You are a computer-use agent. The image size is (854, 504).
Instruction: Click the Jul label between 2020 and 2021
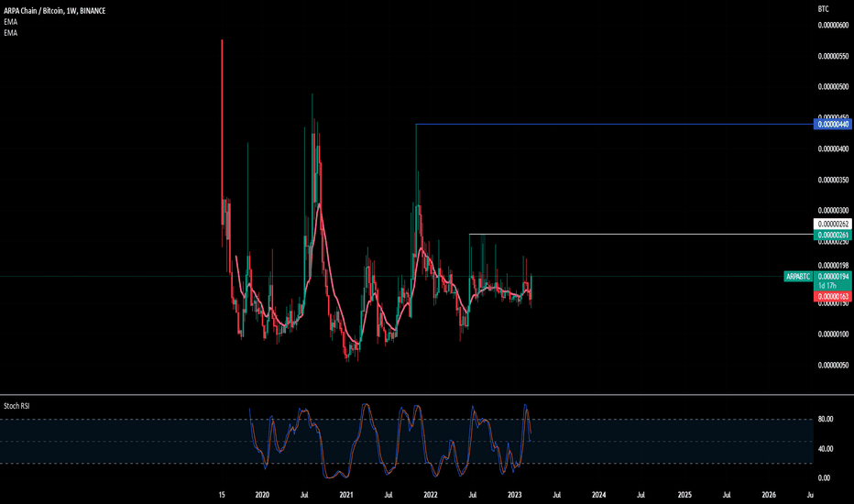point(304,495)
